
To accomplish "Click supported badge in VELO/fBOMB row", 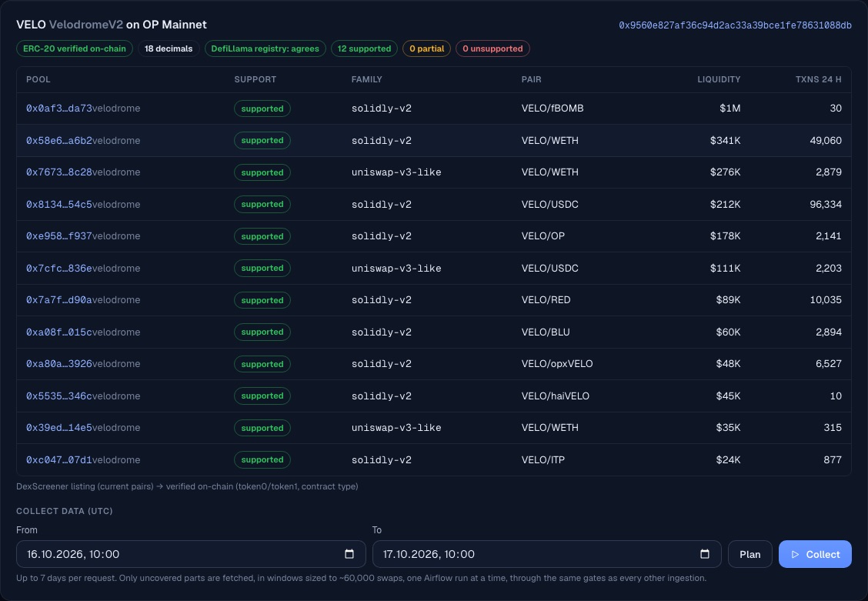I will click(x=262, y=109).
